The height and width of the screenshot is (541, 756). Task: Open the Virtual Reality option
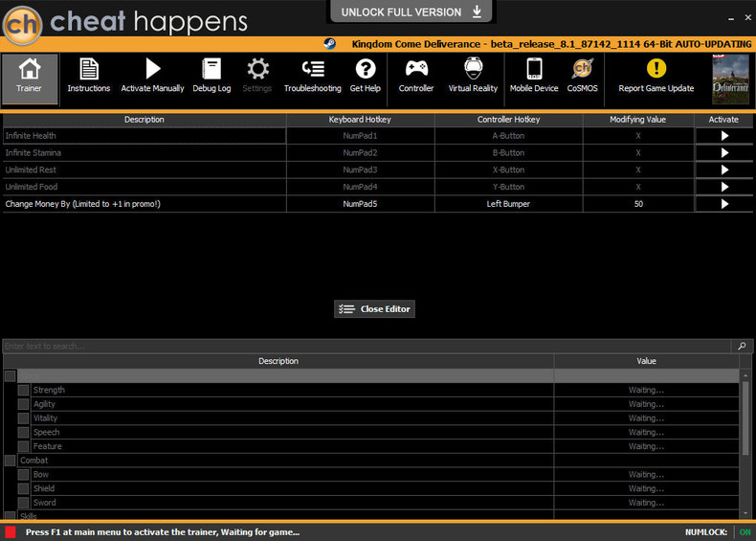tap(473, 75)
